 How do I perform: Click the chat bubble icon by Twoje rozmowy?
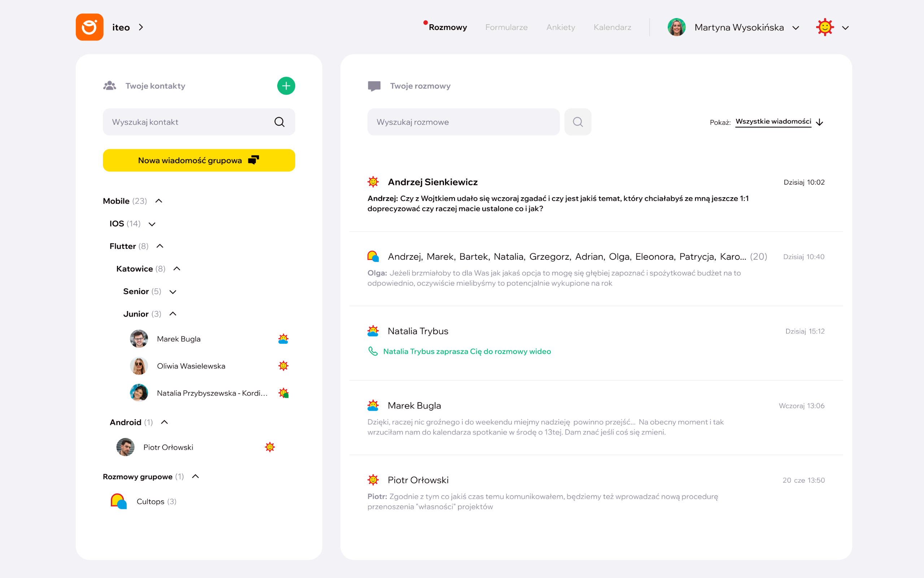click(x=374, y=86)
